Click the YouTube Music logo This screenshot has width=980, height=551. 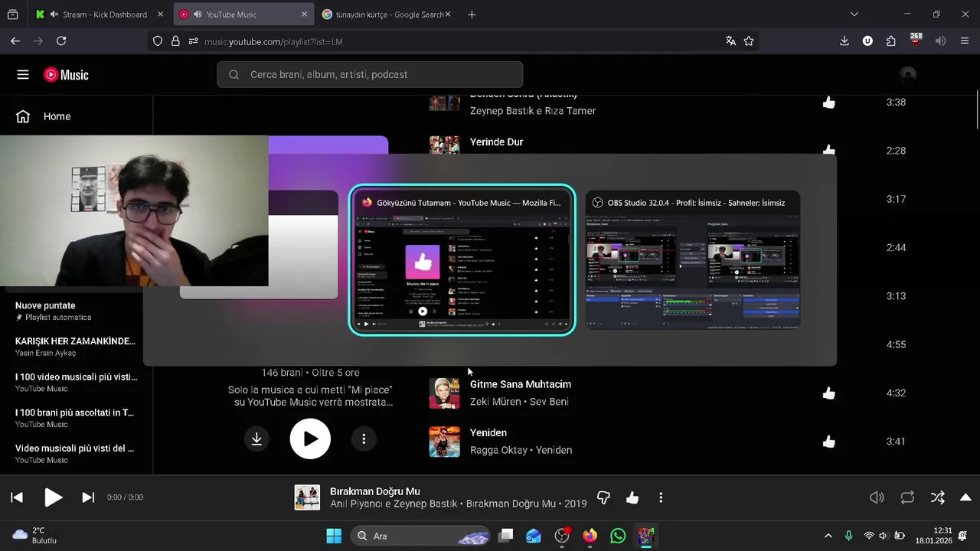pyautogui.click(x=66, y=74)
